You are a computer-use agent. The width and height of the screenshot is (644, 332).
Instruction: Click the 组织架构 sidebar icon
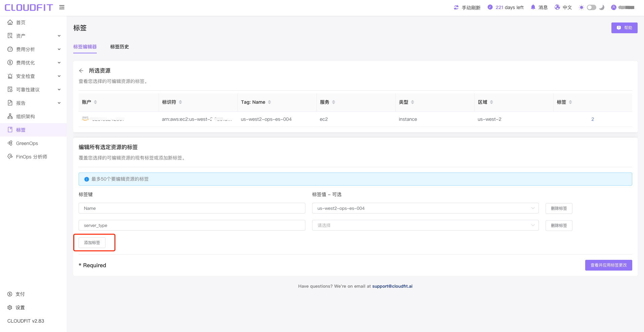coord(10,116)
